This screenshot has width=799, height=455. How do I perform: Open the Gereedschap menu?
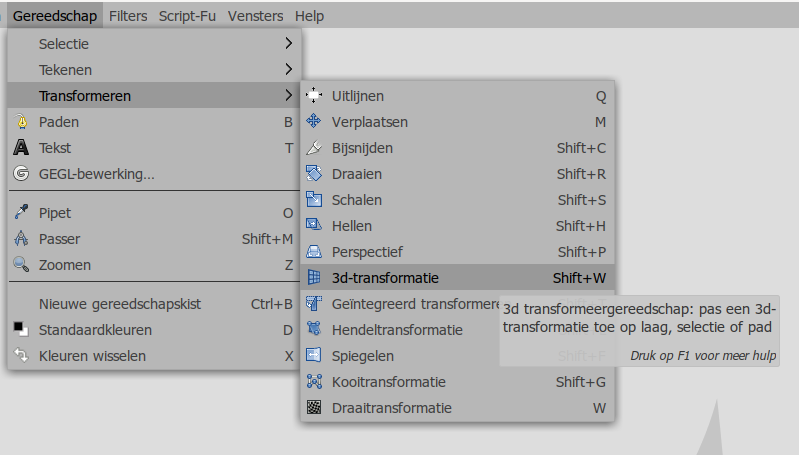[x=55, y=16]
